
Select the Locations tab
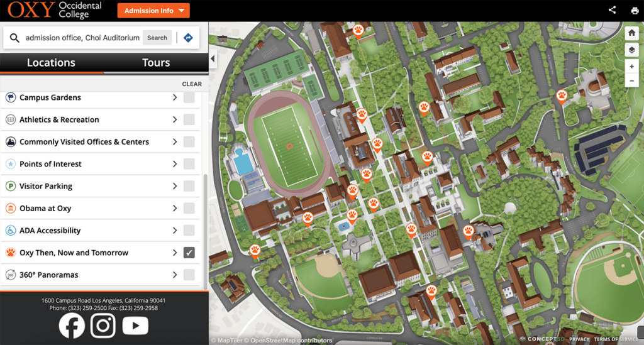point(51,63)
